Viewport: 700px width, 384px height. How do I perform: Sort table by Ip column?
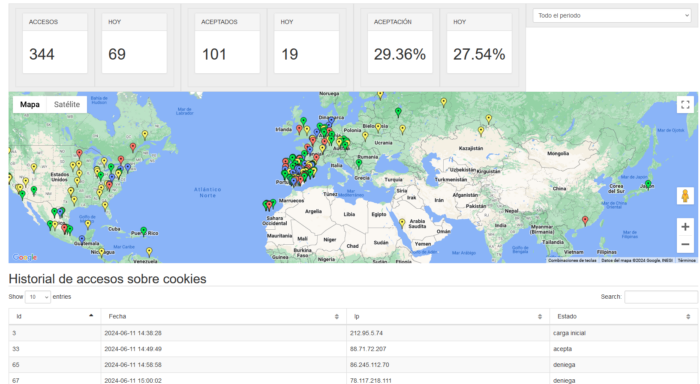(448, 317)
